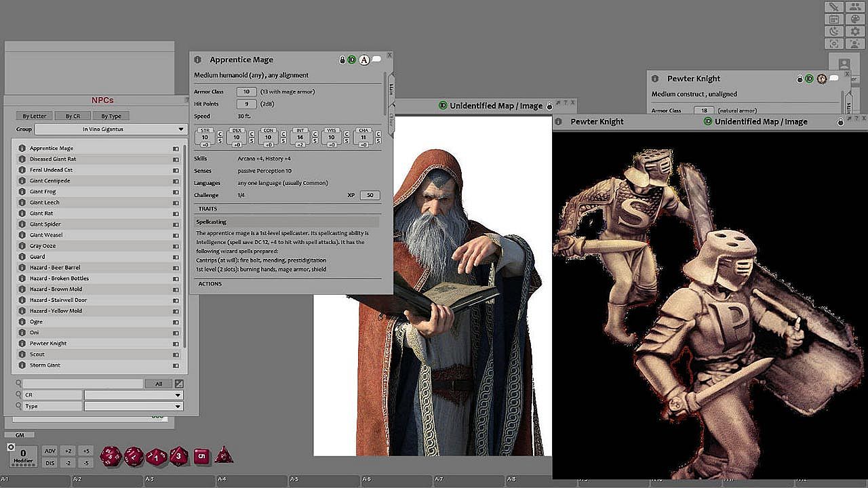The width and height of the screenshot is (868, 488).
Task: Roll the d20 die
Action: coord(111,456)
